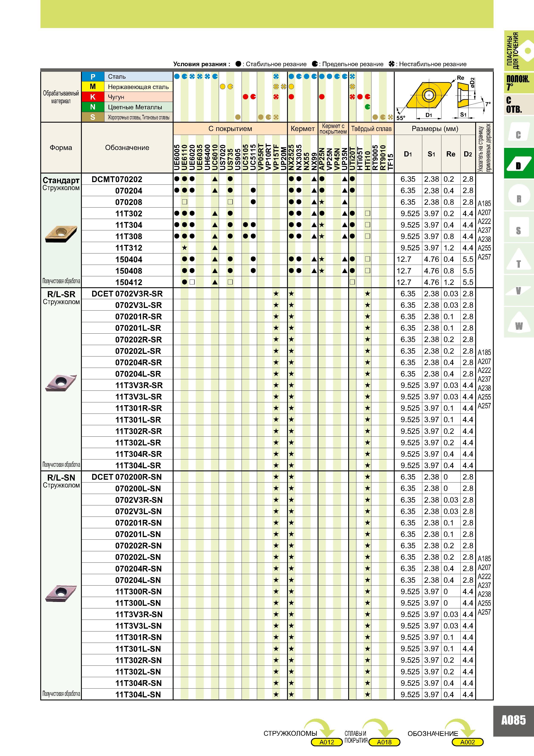Click the 11T304L-SR designation
This screenshot has height=756, width=534.
pos(138,465)
